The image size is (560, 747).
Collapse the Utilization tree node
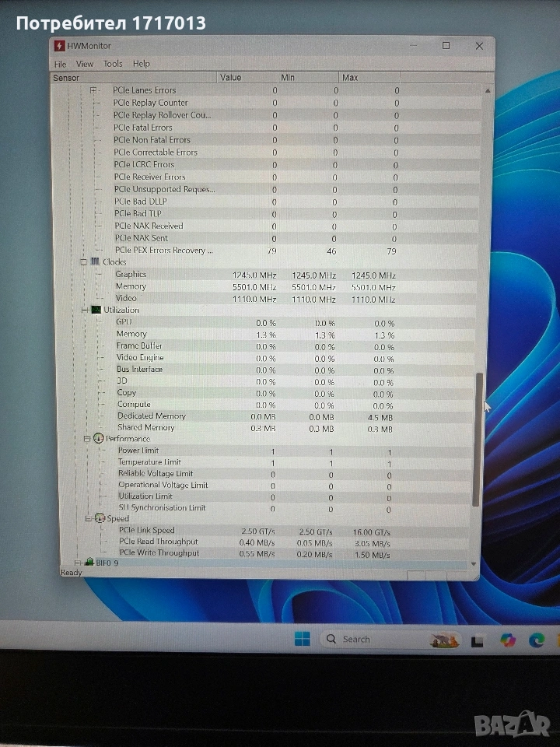point(85,310)
